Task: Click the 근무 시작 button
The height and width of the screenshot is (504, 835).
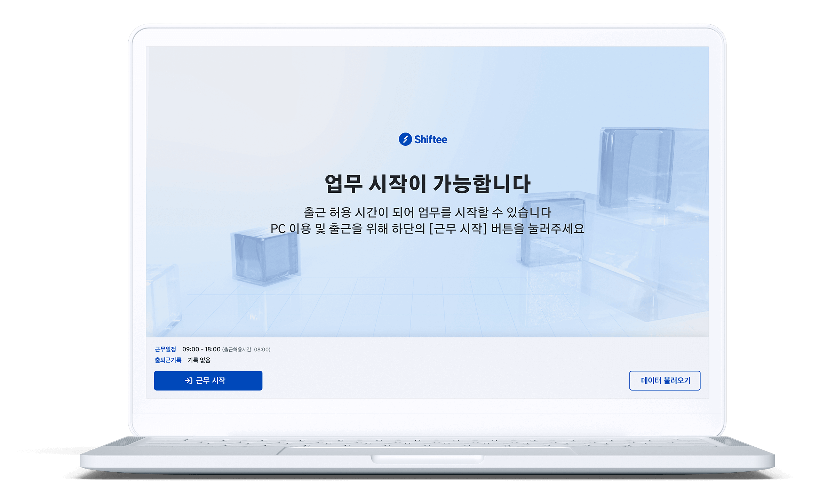Action: coord(208,381)
